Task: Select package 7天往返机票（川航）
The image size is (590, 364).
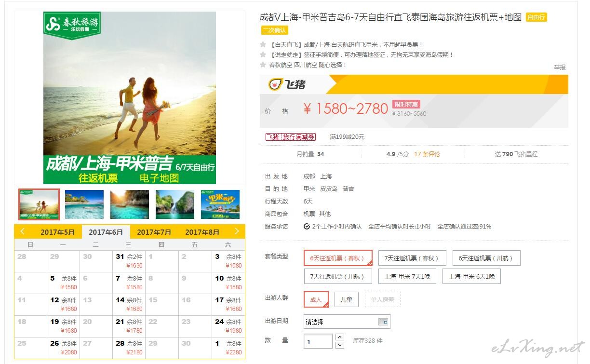Action: [x=338, y=276]
